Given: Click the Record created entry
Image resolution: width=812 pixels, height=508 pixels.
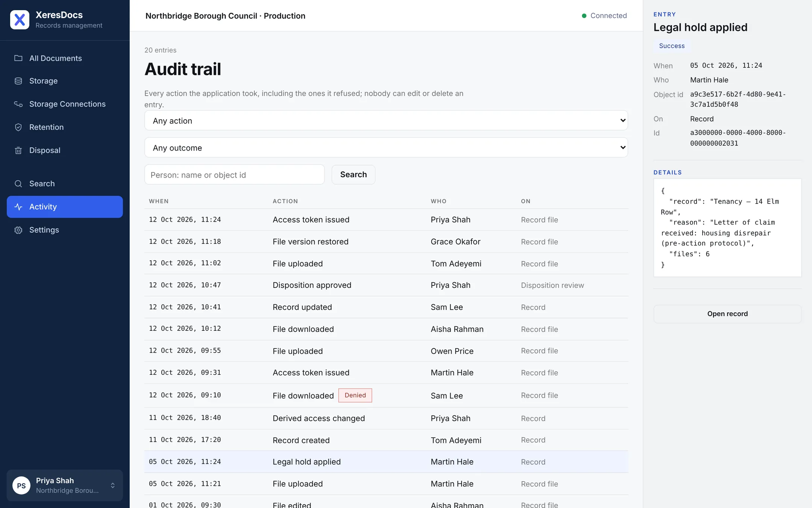Looking at the screenshot, I should point(386,440).
